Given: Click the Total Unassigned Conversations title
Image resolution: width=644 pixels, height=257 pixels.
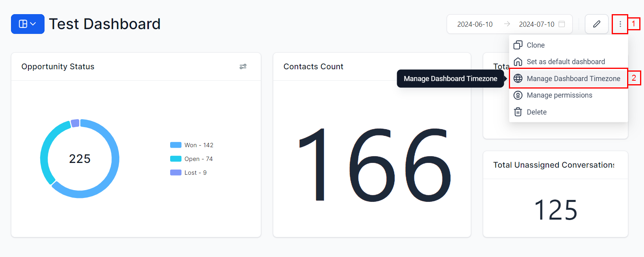Looking at the screenshot, I should (554, 165).
